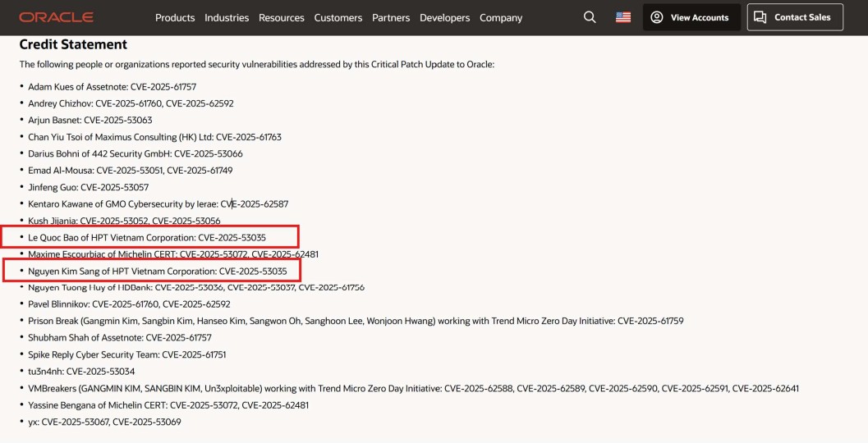Open the Products menu
868x443 pixels.
tap(175, 17)
